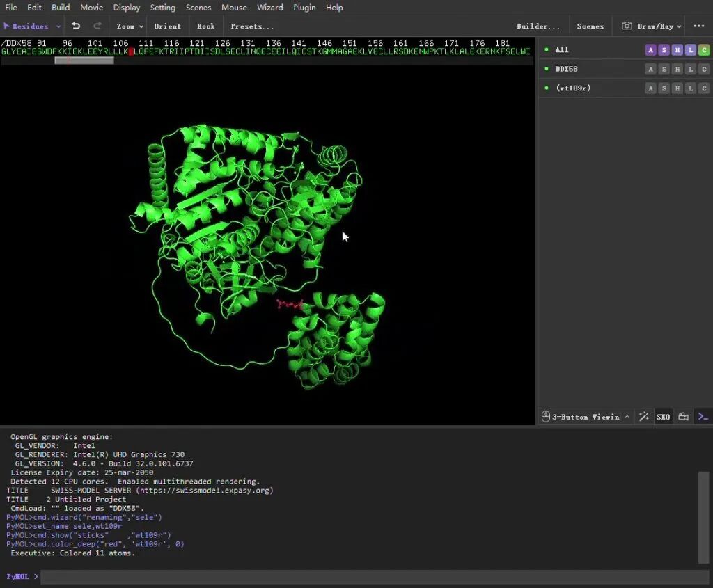This screenshot has width=713, height=588.
Task: Toggle the (wt109r) selection indicator
Action: click(547, 88)
